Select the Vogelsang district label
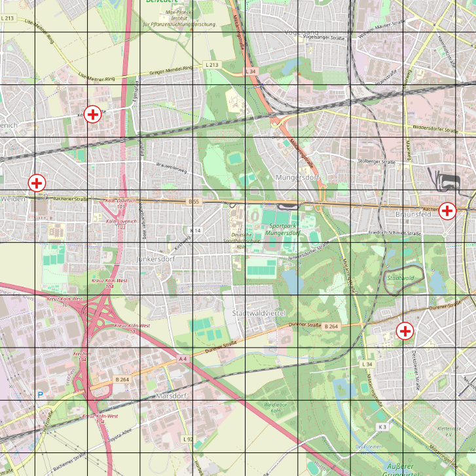Image resolution: width=476 pixels, height=476 pixels. (x=301, y=32)
